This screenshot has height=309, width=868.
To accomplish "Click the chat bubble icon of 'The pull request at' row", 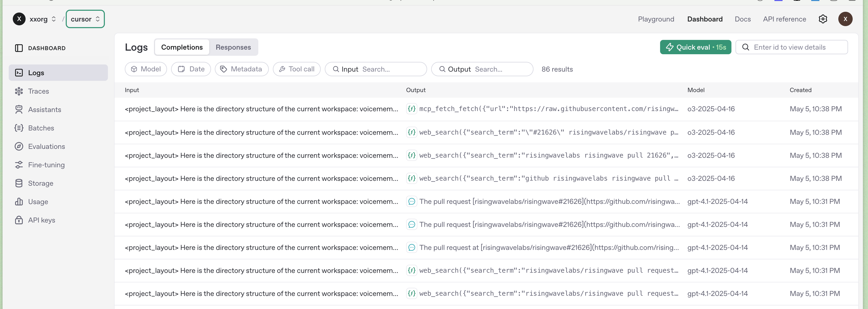I will coord(411,248).
